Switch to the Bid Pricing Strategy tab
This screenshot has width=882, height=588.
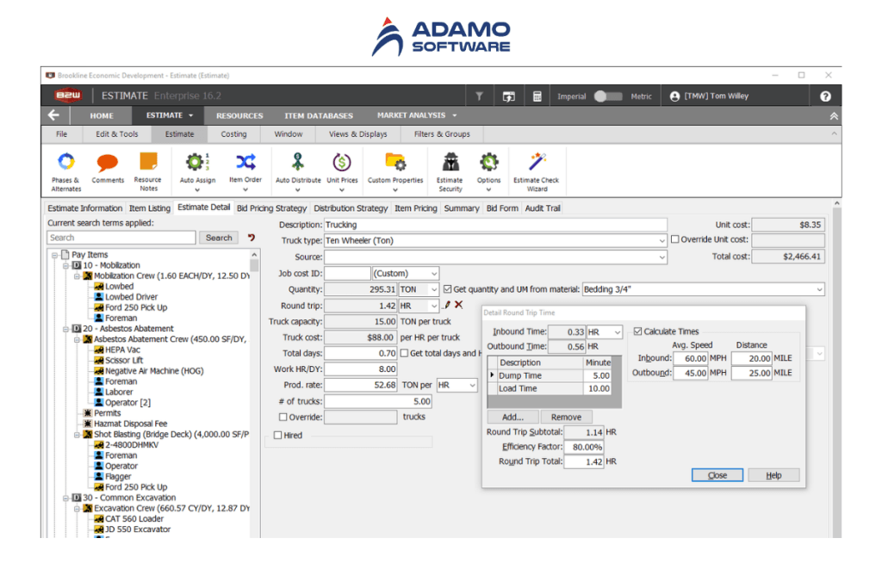[272, 207]
